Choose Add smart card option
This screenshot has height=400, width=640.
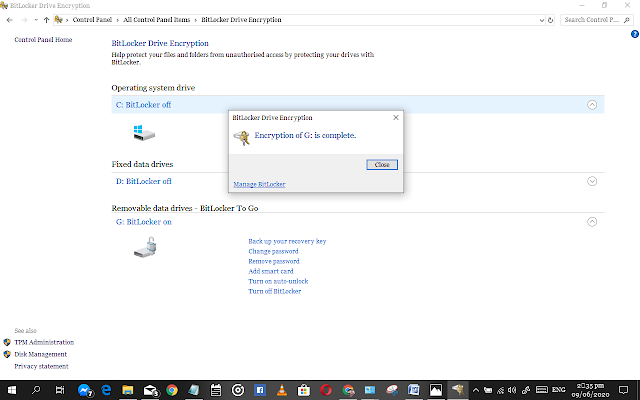pyautogui.click(x=271, y=271)
